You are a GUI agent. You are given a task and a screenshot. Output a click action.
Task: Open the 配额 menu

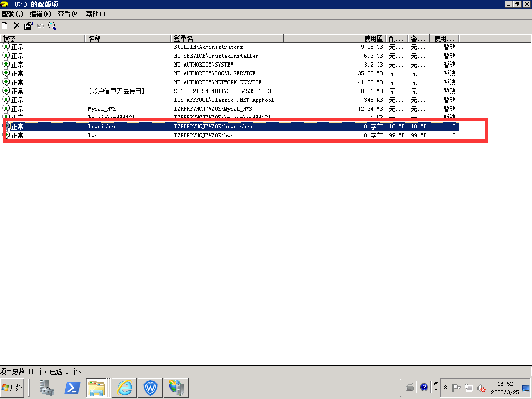pyautogui.click(x=12, y=14)
